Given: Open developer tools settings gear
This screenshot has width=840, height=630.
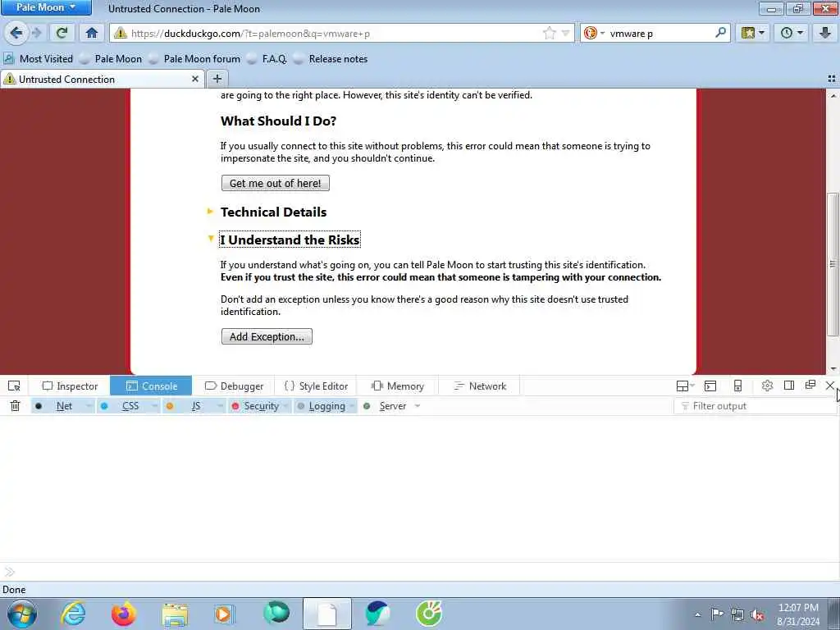Looking at the screenshot, I should 767,386.
